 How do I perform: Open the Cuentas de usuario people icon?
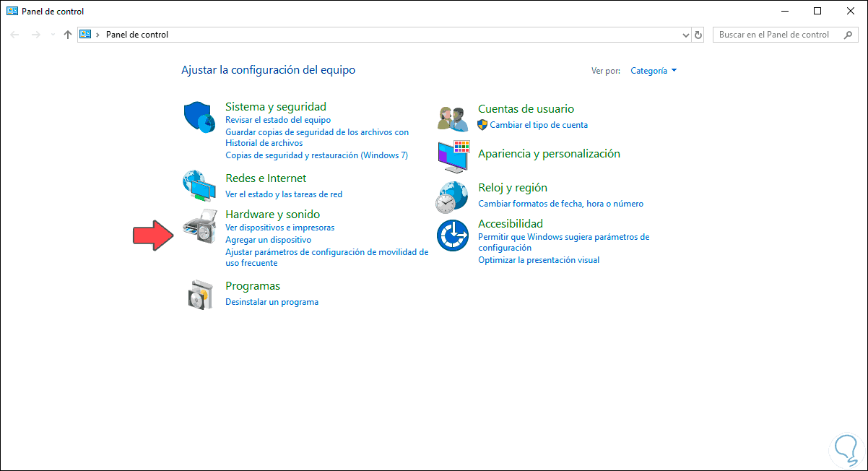tap(454, 117)
